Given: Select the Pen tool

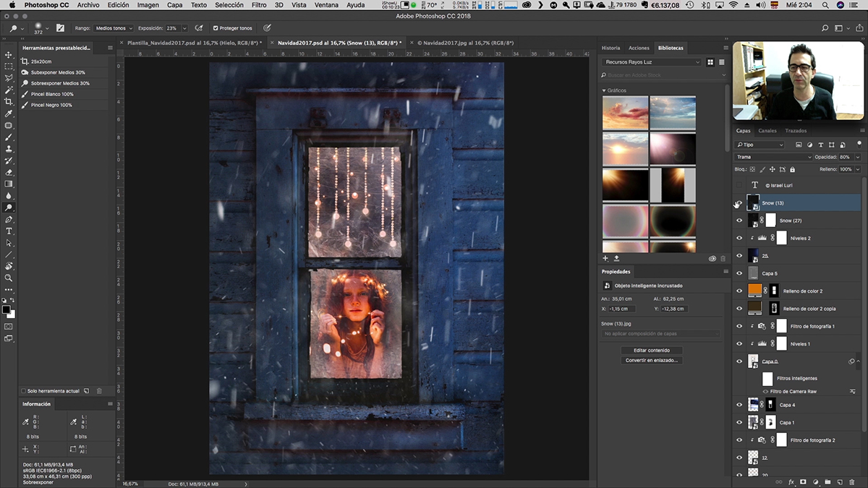Looking at the screenshot, I should click(x=9, y=219).
